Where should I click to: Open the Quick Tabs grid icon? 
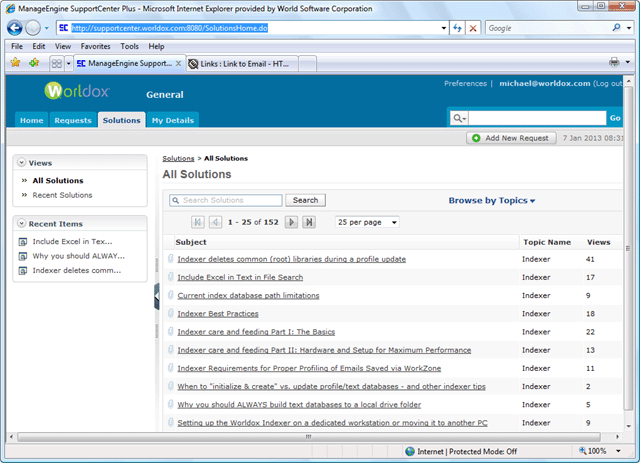(57, 63)
